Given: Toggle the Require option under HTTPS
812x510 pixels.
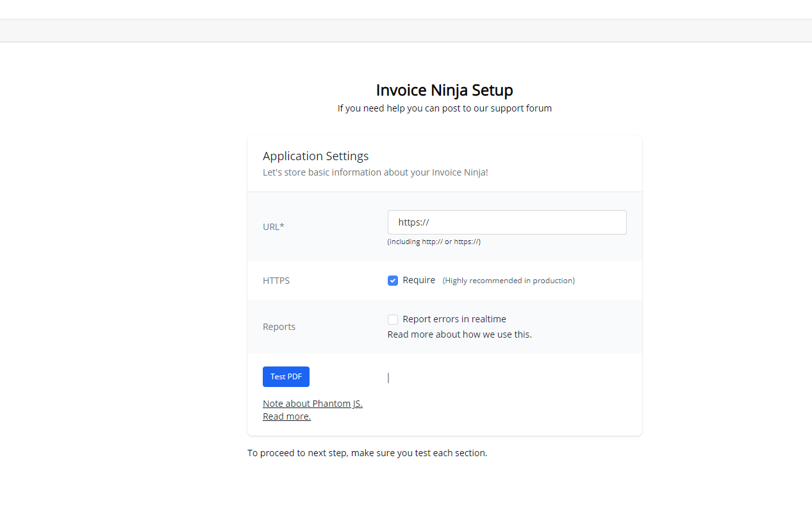Looking at the screenshot, I should (x=393, y=280).
